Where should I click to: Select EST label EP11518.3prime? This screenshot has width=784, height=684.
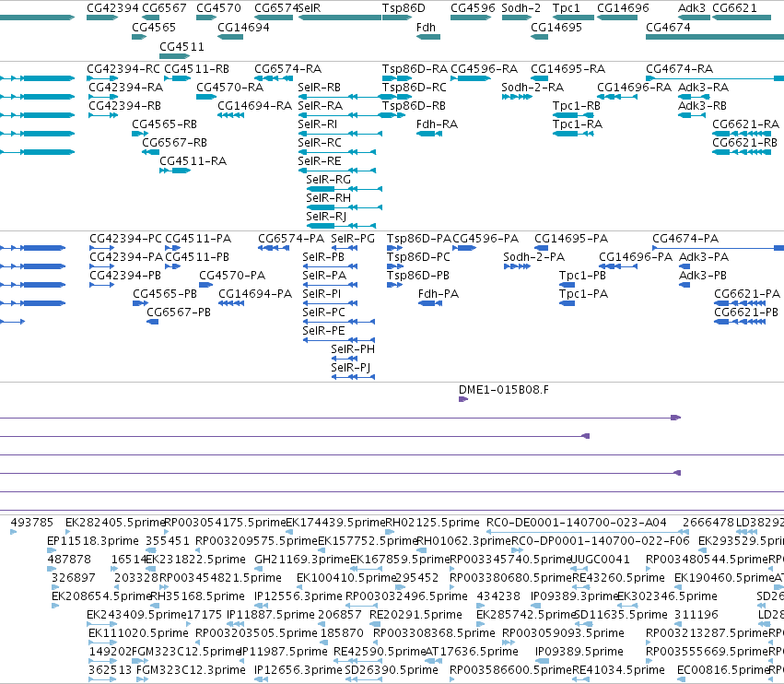click(93, 541)
